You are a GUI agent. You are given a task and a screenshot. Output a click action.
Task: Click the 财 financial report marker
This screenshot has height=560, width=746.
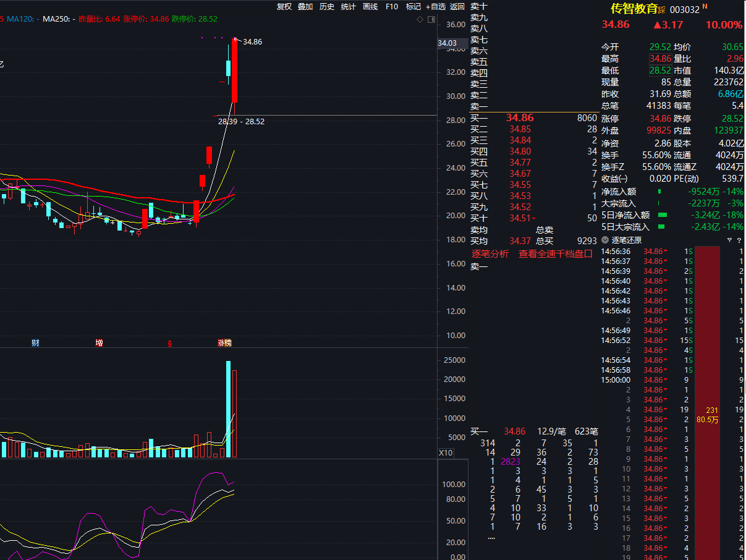[36, 342]
